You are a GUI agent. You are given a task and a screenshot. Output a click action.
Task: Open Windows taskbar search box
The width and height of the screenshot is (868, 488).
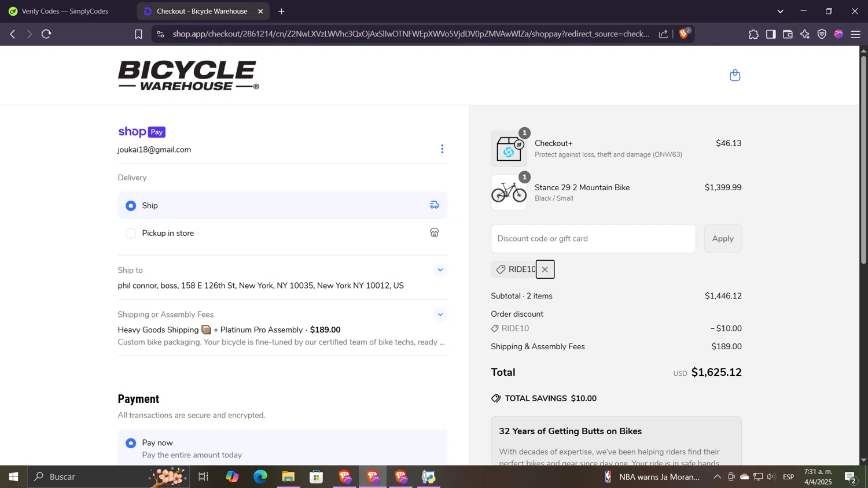(x=109, y=477)
